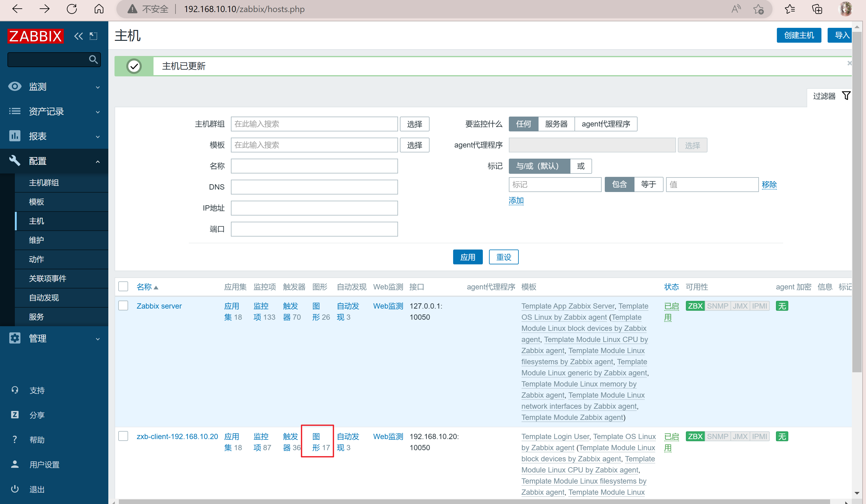Image resolution: width=866 pixels, height=504 pixels.
Task: Click the ZBX availability badge for zxb-client host
Action: click(x=695, y=436)
